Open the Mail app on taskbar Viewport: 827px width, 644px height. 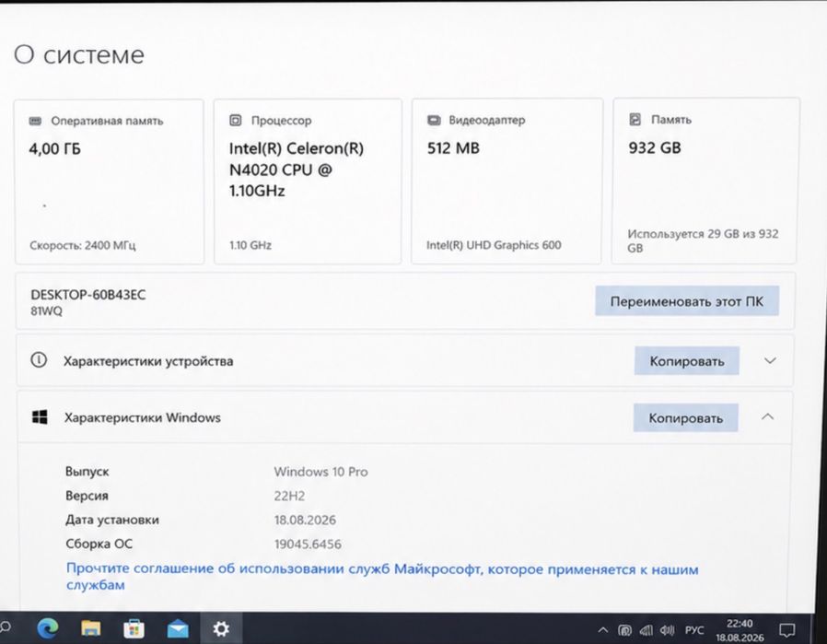coord(178,629)
